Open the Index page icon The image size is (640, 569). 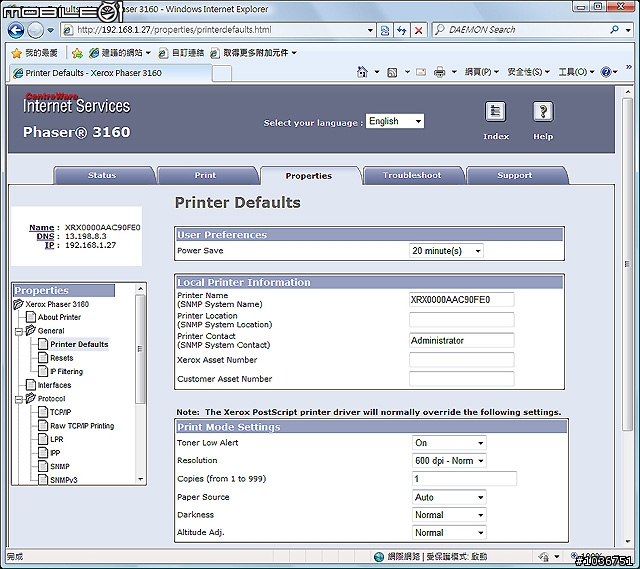click(495, 111)
